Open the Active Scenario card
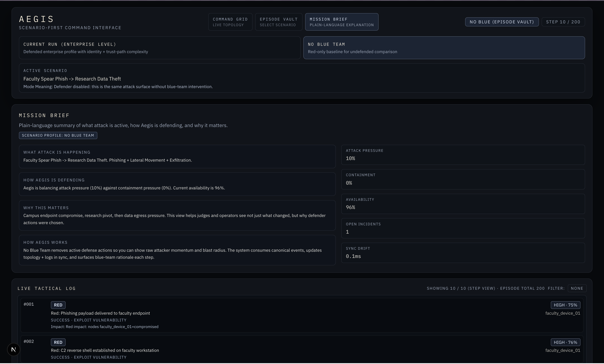The image size is (604, 364). (302, 78)
